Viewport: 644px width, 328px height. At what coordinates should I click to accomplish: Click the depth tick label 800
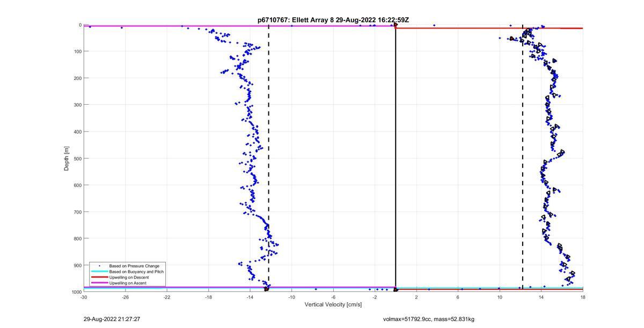point(77,238)
